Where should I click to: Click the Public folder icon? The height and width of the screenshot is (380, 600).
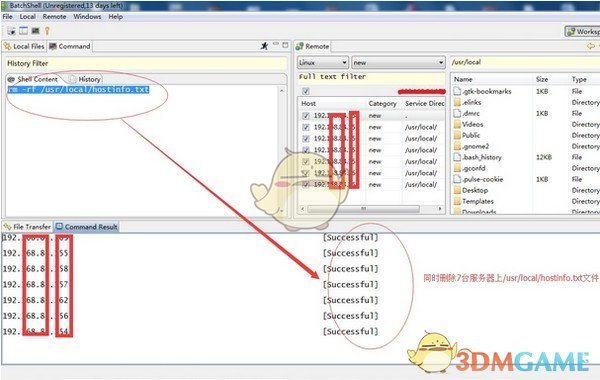(457, 135)
